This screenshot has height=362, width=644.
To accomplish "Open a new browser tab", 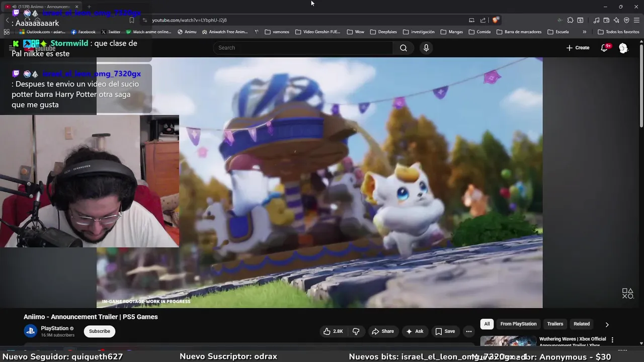I will [90, 7].
